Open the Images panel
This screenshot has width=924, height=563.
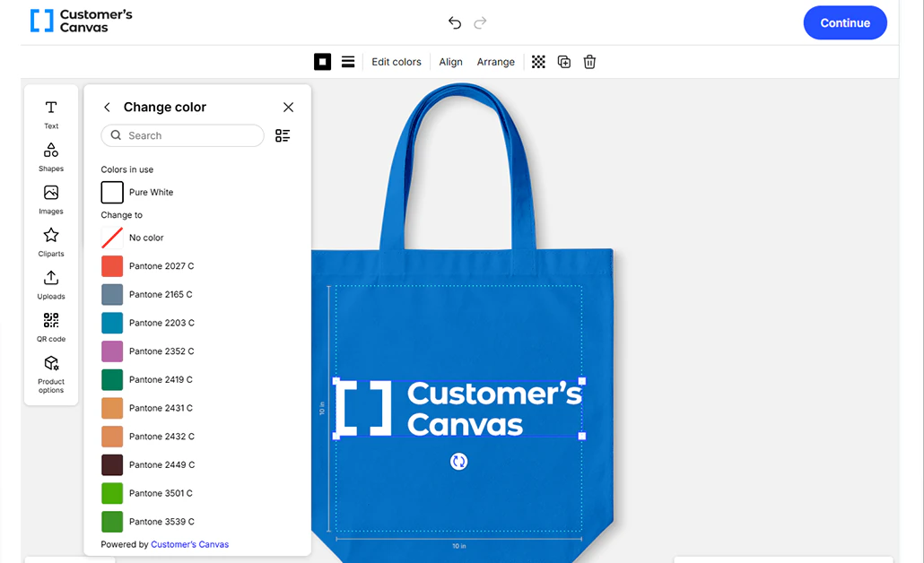(x=51, y=200)
